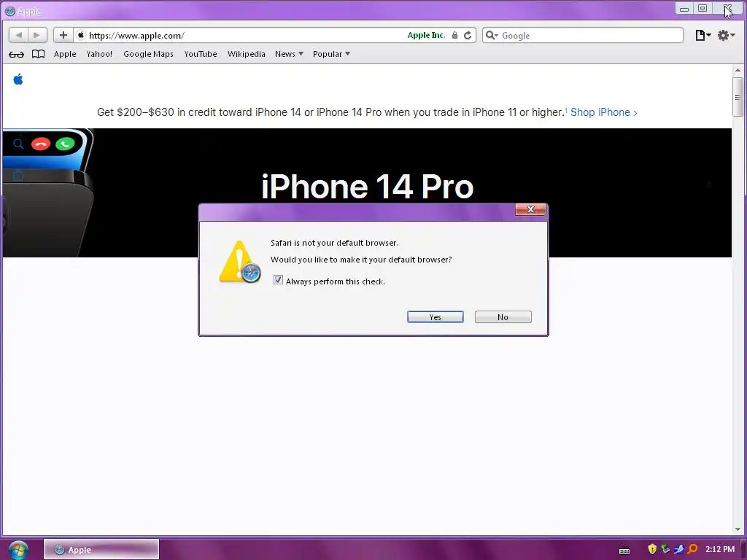Reload the current page

(x=468, y=35)
